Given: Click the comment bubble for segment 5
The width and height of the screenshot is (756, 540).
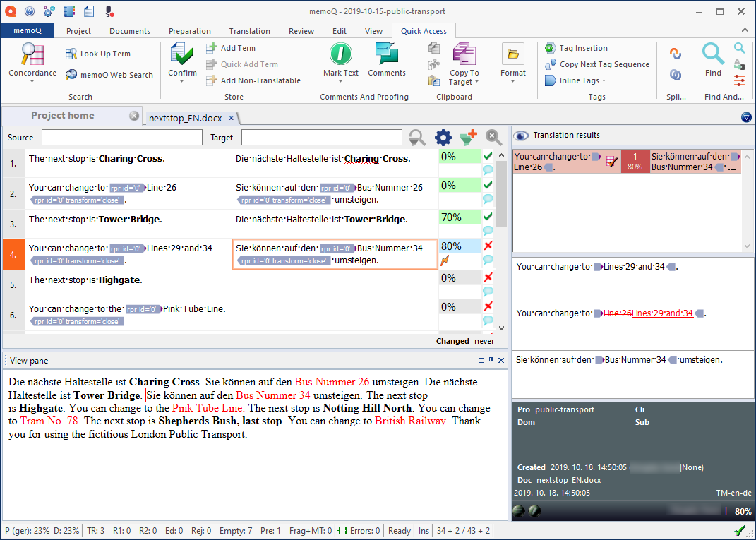Looking at the screenshot, I should [488, 291].
